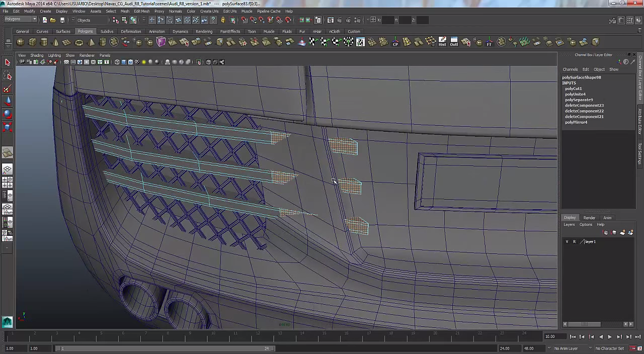Open the No Anim Layer dropdown
Screen dimensions: 644x354
566,348
